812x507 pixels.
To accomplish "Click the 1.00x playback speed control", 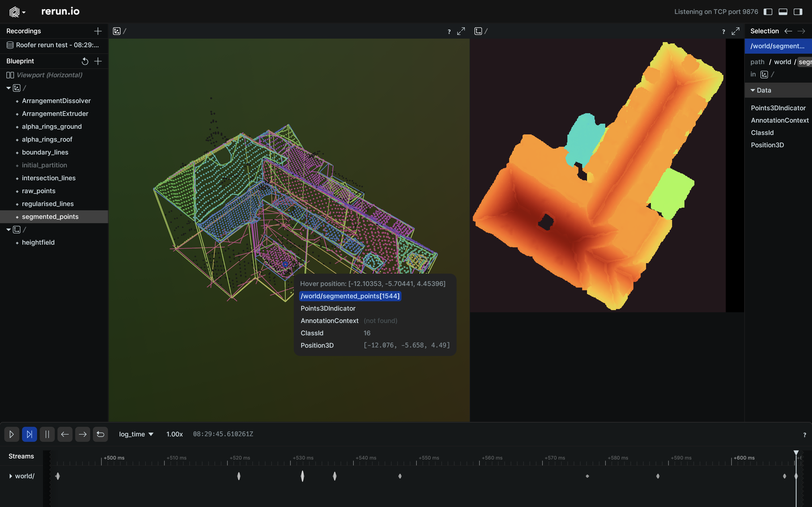I will click(174, 433).
